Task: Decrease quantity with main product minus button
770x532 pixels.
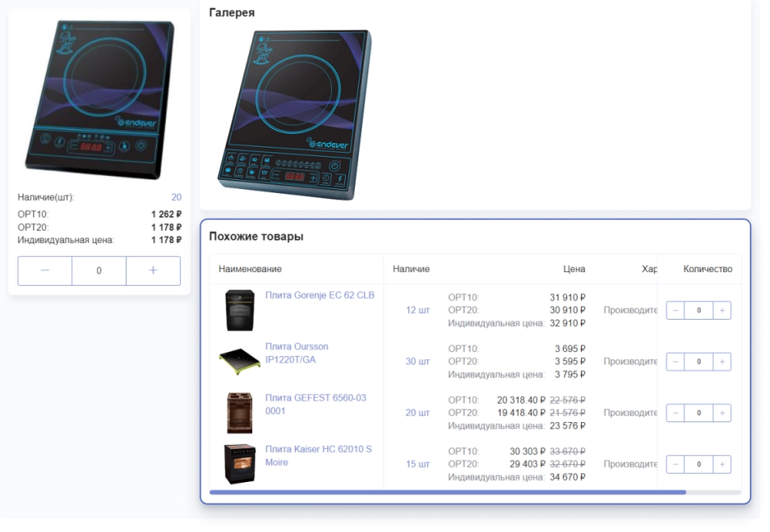Action: coord(45,271)
